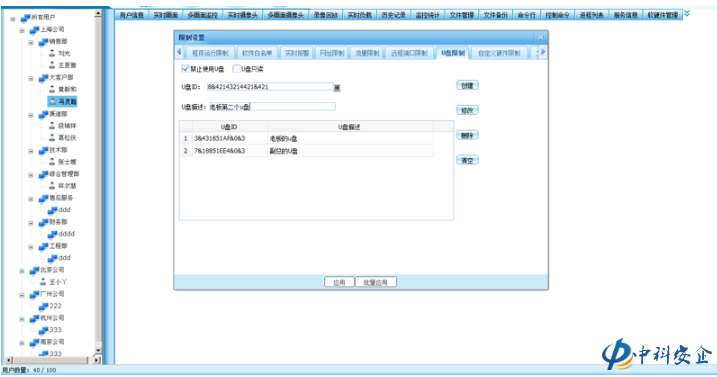The height and width of the screenshot is (377, 717).
Task: Click the 清空 button
Action: [467, 161]
